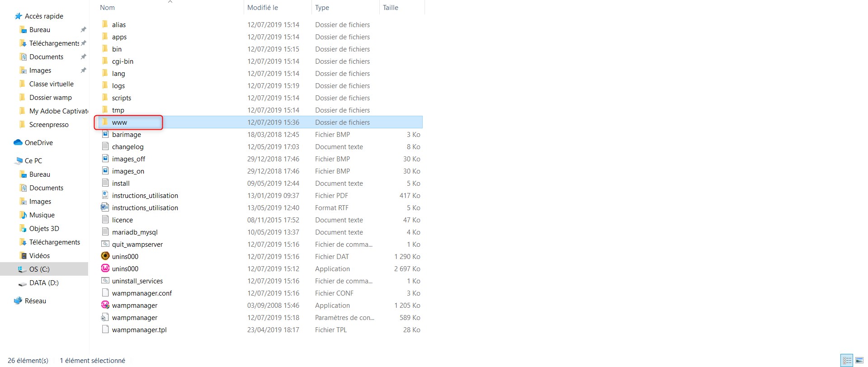
Task: Switch to details view layout icon
Action: coord(847,361)
